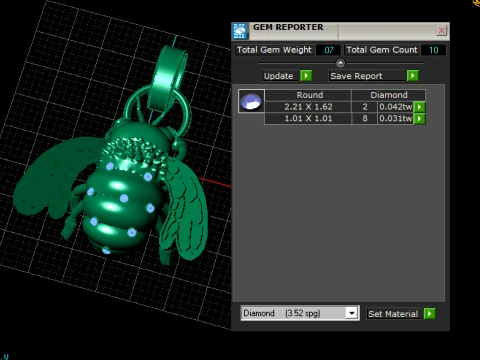Click the Set Material label
480x360 pixels.
click(x=393, y=314)
